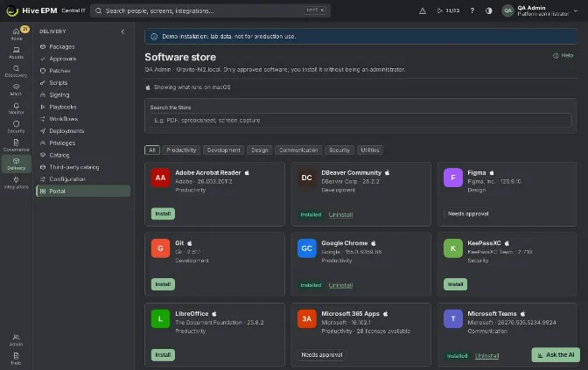Select the All category filter
Image resolution: width=588 pixels, height=370 pixels.
(152, 150)
